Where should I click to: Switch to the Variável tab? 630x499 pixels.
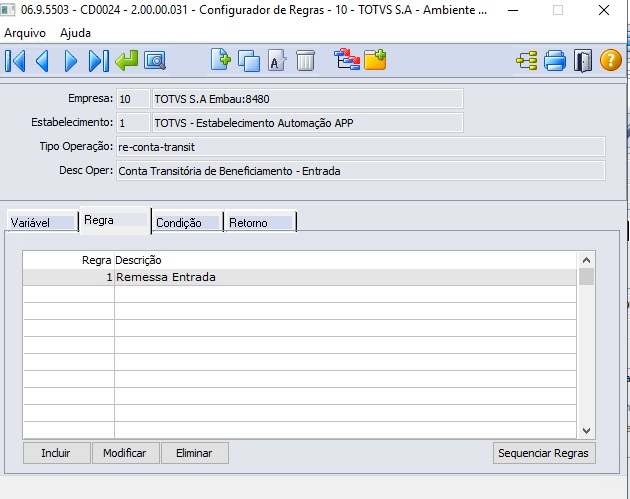[42, 222]
